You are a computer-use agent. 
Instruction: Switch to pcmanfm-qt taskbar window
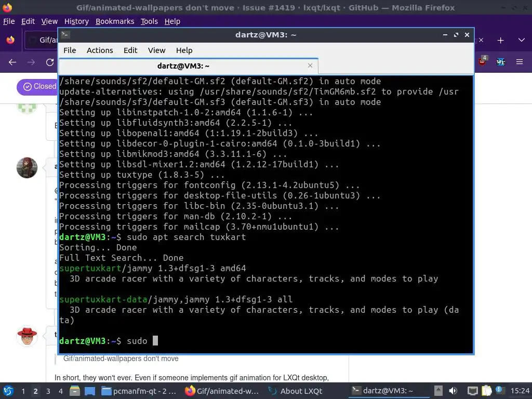click(x=139, y=391)
